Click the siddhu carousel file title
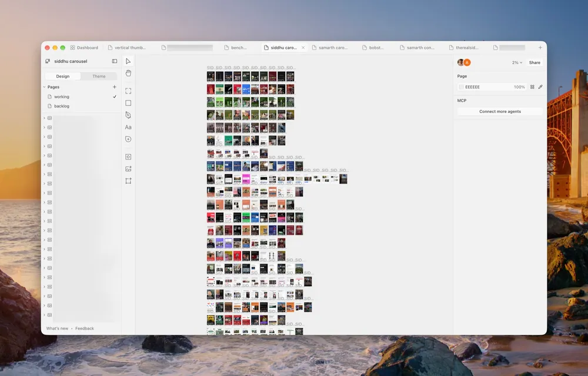The height and width of the screenshot is (376, 588). pos(71,61)
